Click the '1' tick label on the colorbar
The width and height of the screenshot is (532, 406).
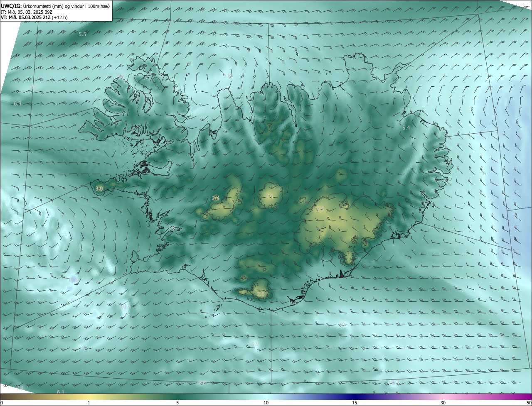(x=89, y=403)
